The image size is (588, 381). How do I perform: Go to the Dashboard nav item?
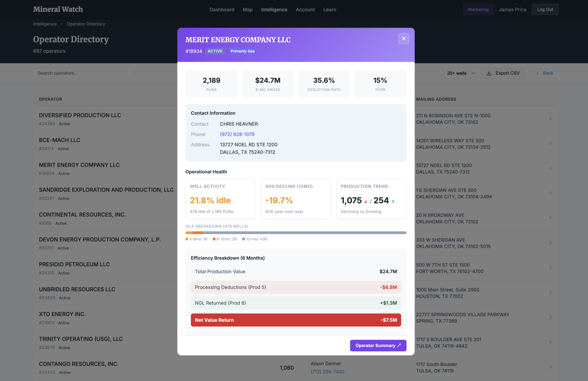coord(221,9)
